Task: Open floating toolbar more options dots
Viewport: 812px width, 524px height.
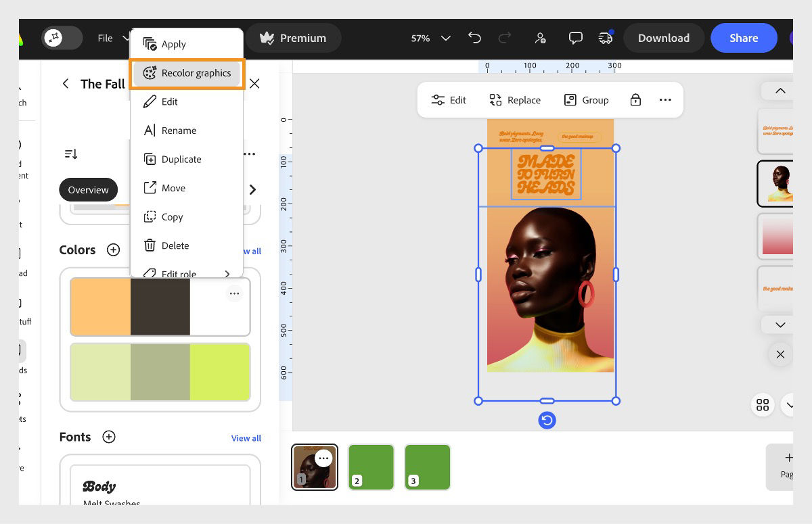Action: pyautogui.click(x=665, y=100)
